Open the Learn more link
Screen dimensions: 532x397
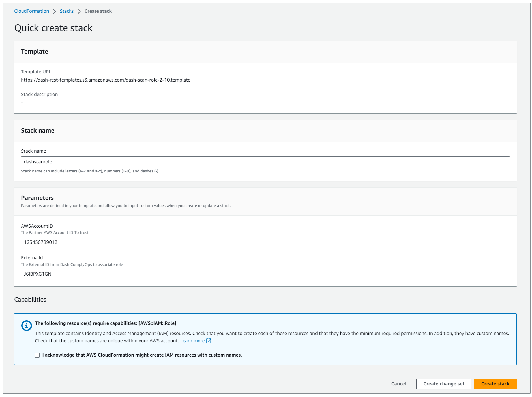pyautogui.click(x=192, y=341)
